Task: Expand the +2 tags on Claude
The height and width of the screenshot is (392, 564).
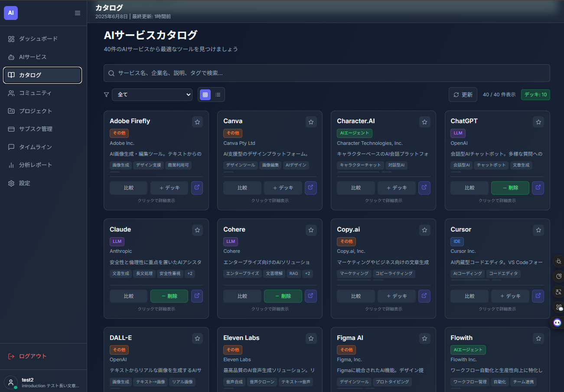Action: tap(190, 274)
